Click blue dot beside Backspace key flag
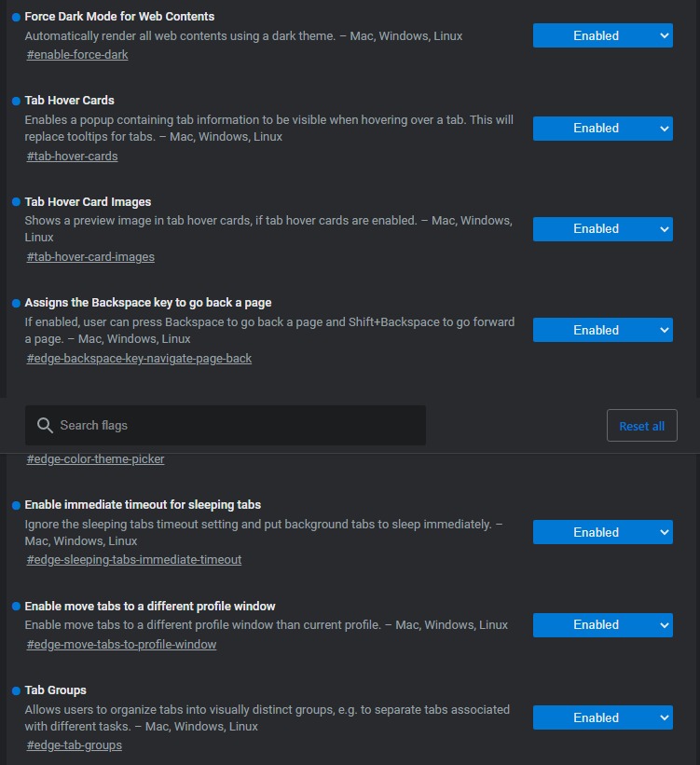 [16, 303]
